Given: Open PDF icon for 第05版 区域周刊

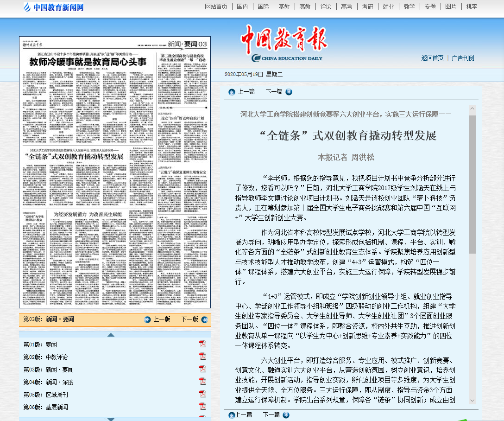Looking at the screenshot, I should click(202, 394).
